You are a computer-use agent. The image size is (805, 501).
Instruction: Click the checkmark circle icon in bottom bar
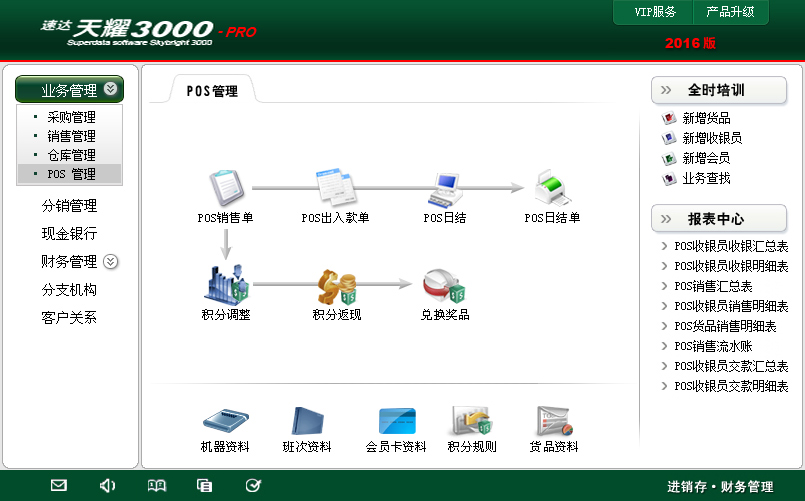pos(253,485)
